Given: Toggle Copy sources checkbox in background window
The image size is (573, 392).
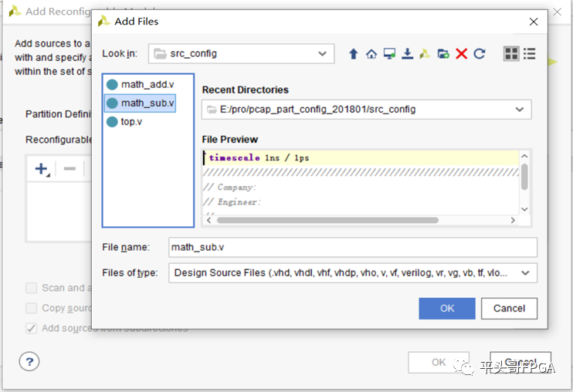Looking at the screenshot, I should pyautogui.click(x=32, y=308).
